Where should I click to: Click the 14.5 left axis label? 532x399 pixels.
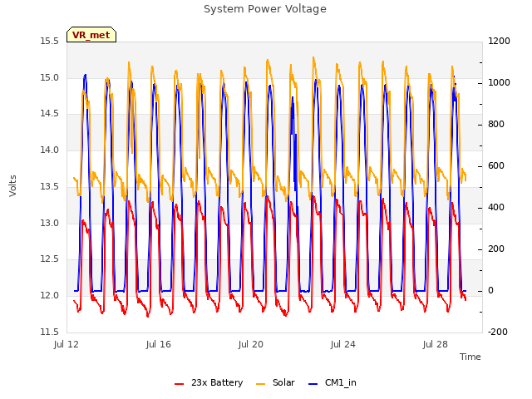click(49, 114)
